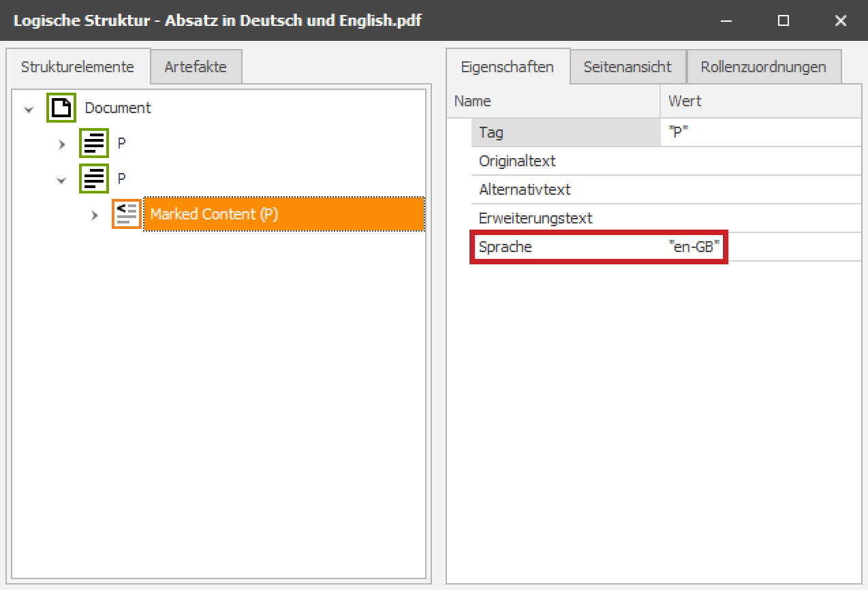Expand the first P node
The image size is (868, 590).
click(61, 144)
